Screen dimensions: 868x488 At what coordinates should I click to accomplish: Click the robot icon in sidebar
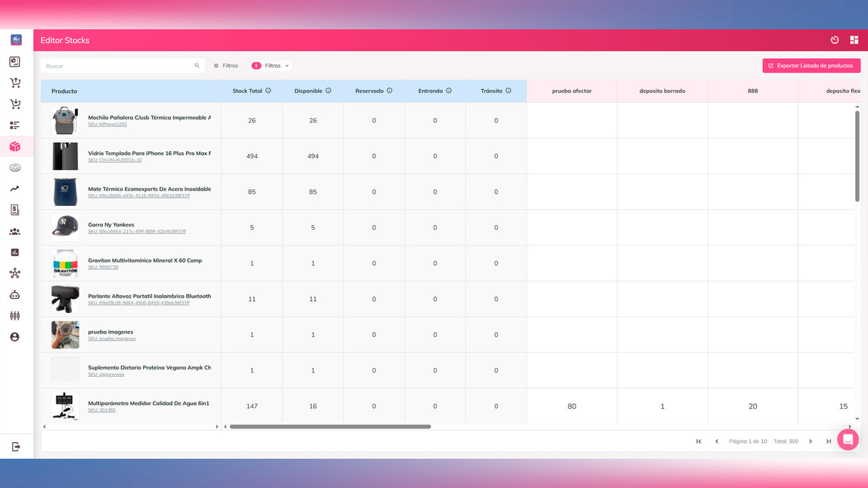[x=15, y=295]
